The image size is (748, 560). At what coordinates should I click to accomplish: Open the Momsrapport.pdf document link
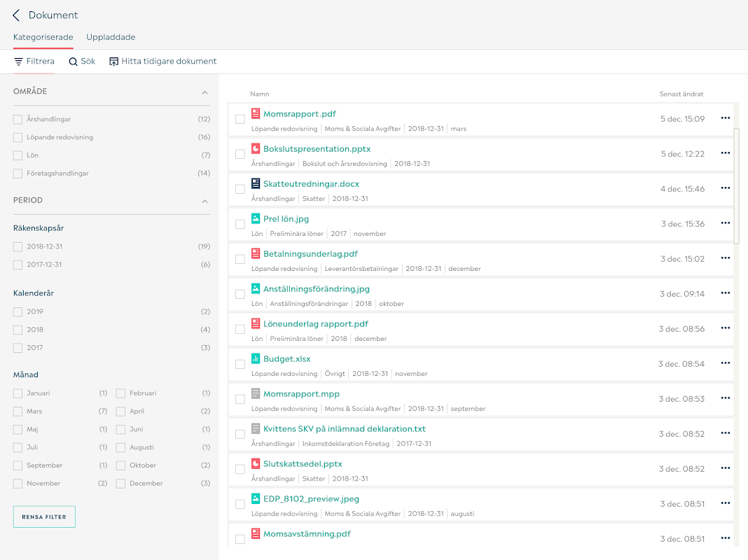coord(300,114)
